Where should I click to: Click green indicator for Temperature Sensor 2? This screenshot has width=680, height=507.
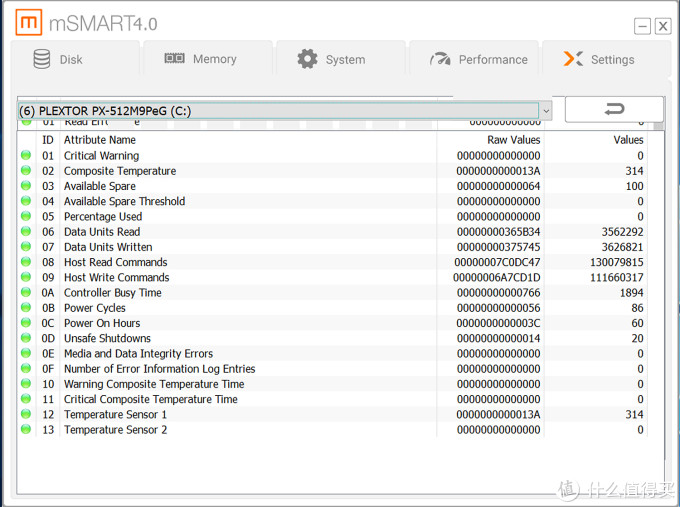pyautogui.click(x=26, y=430)
